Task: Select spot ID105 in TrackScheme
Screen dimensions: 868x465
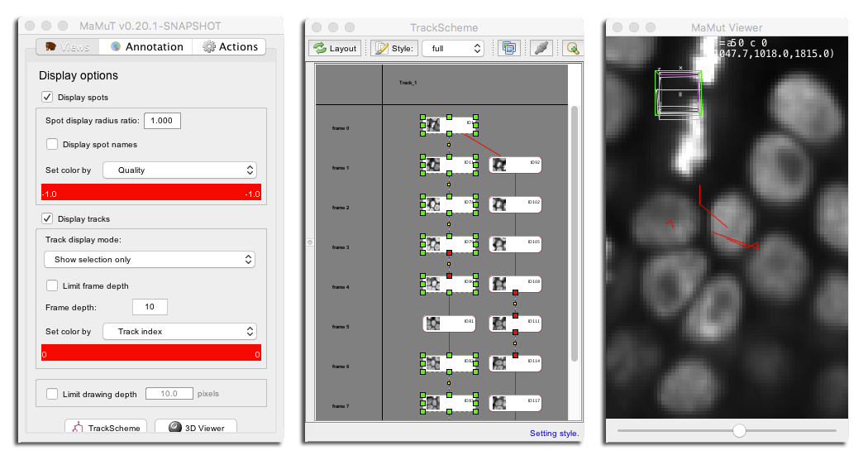Action: [x=515, y=244]
